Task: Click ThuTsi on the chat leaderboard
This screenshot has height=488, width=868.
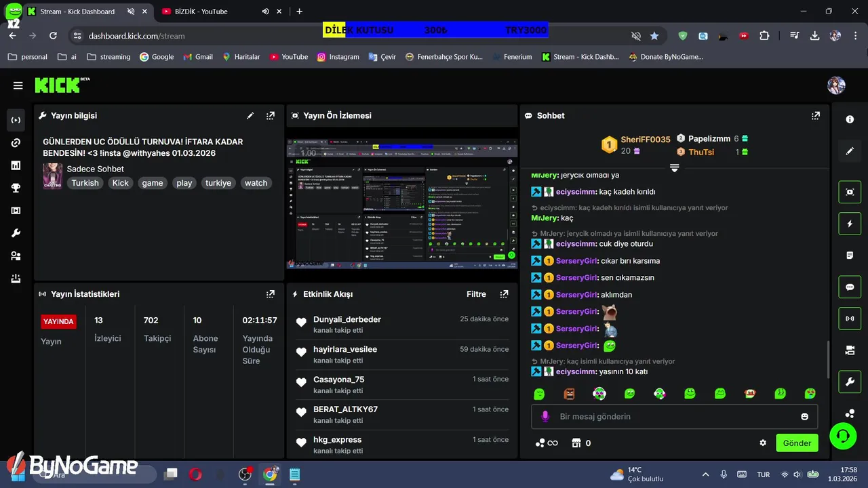Action: 701,152
